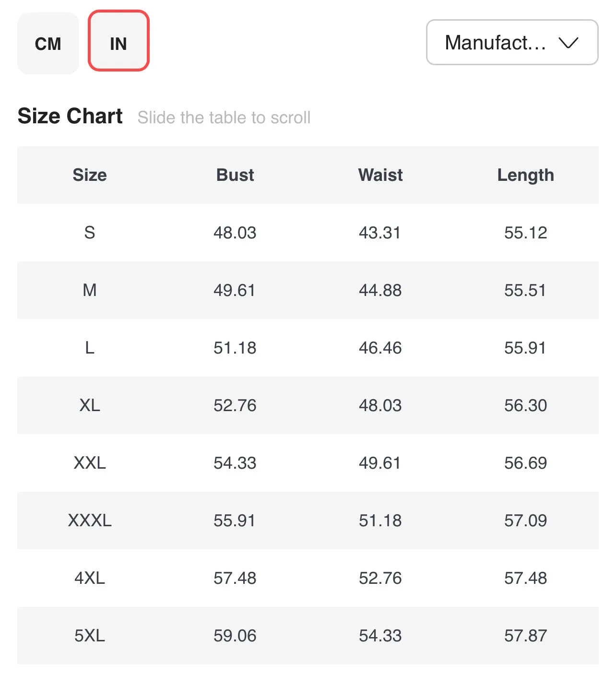Select the XXXL size row label

[x=90, y=520]
